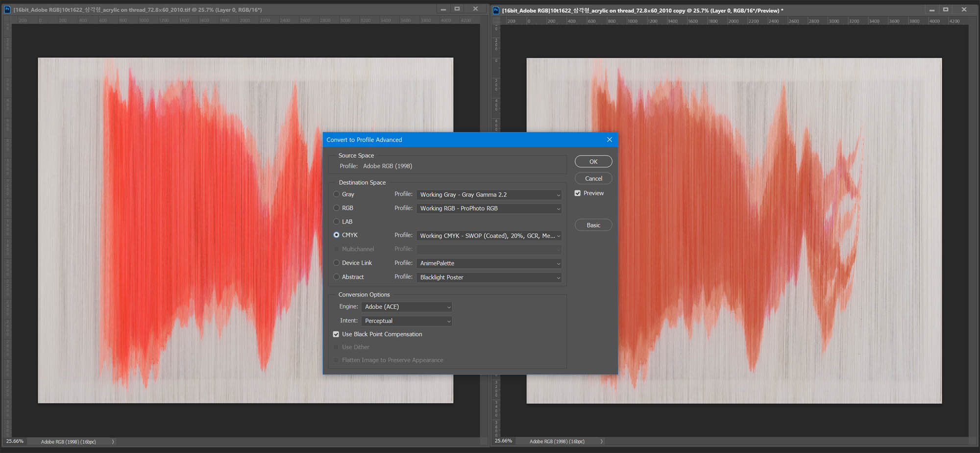This screenshot has width=980, height=453.
Task: Select the RGB destination space radio button
Action: coord(337,208)
